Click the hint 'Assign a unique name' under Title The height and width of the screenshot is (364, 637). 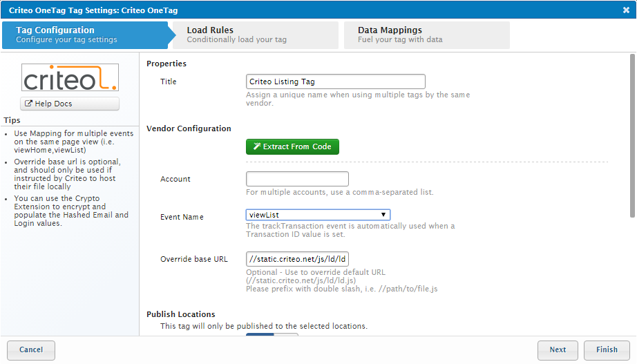point(358,99)
